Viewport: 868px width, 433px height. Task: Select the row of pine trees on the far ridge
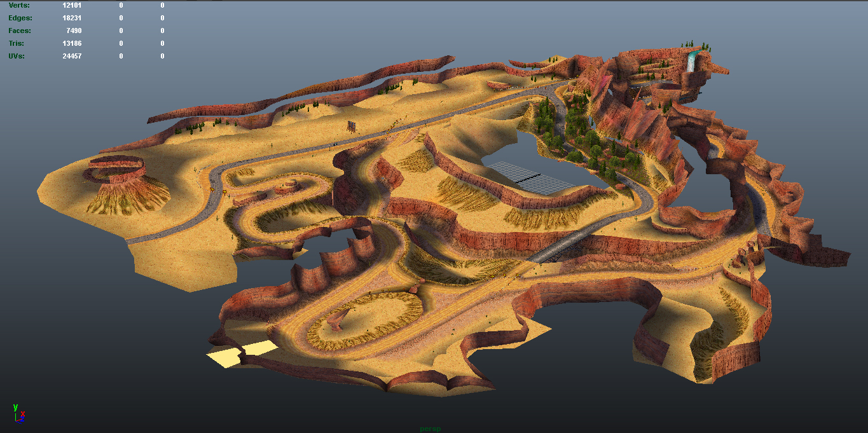pyautogui.click(x=394, y=86)
